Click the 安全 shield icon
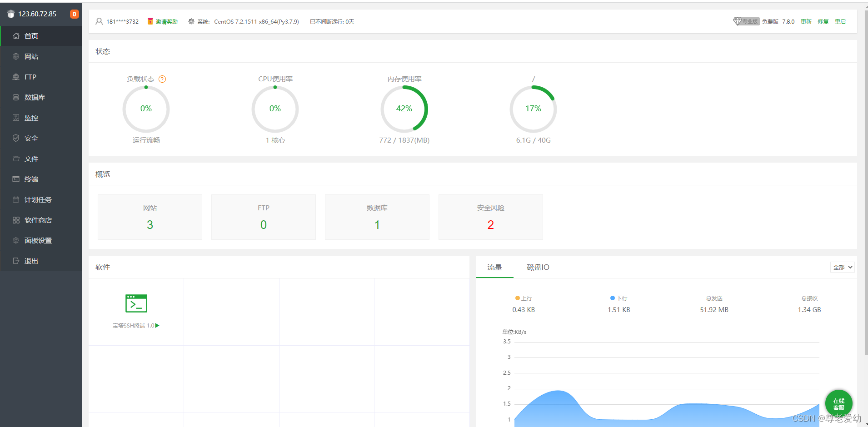Image resolution: width=868 pixels, height=427 pixels. coord(16,138)
